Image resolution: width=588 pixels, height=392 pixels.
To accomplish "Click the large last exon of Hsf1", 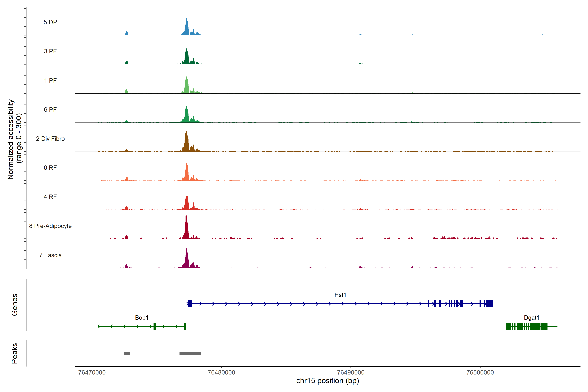I will (489, 303).
